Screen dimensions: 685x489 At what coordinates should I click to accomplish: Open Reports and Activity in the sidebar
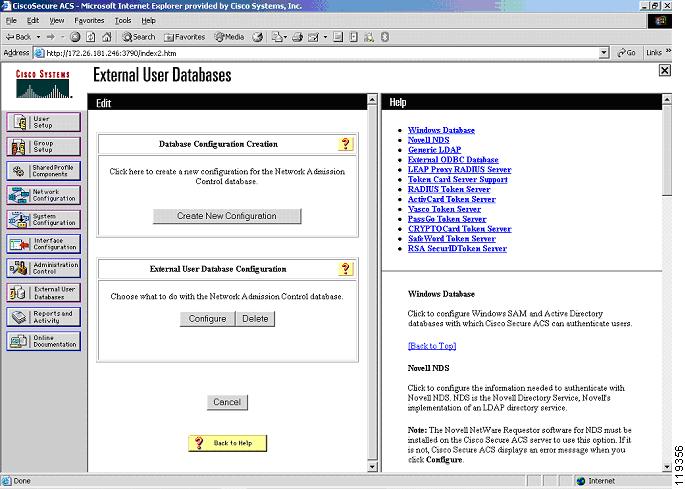click(x=44, y=317)
